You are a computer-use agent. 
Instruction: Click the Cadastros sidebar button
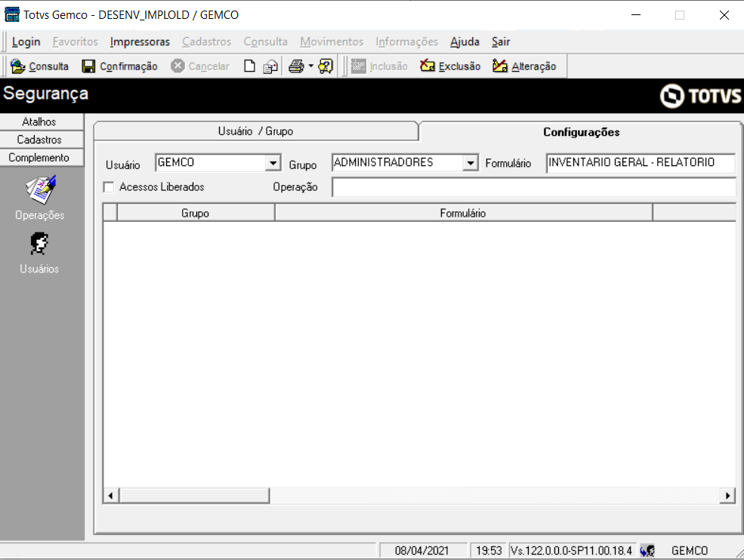(x=42, y=140)
